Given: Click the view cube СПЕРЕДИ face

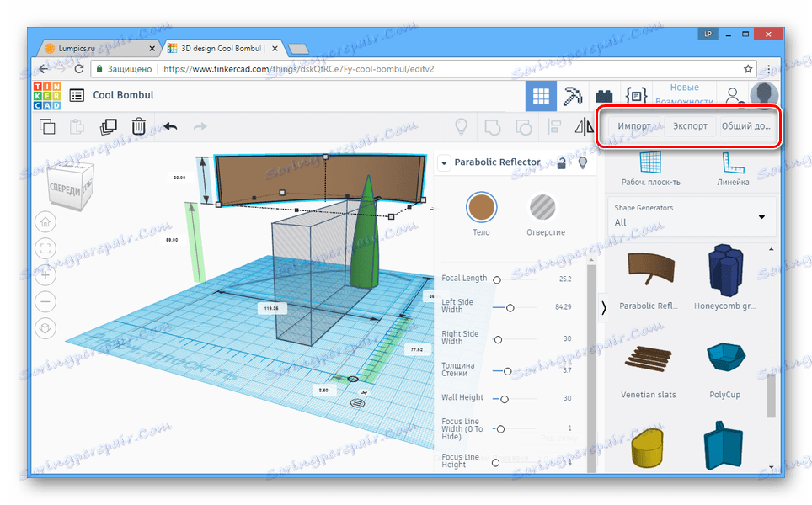Looking at the screenshot, I should [65, 189].
